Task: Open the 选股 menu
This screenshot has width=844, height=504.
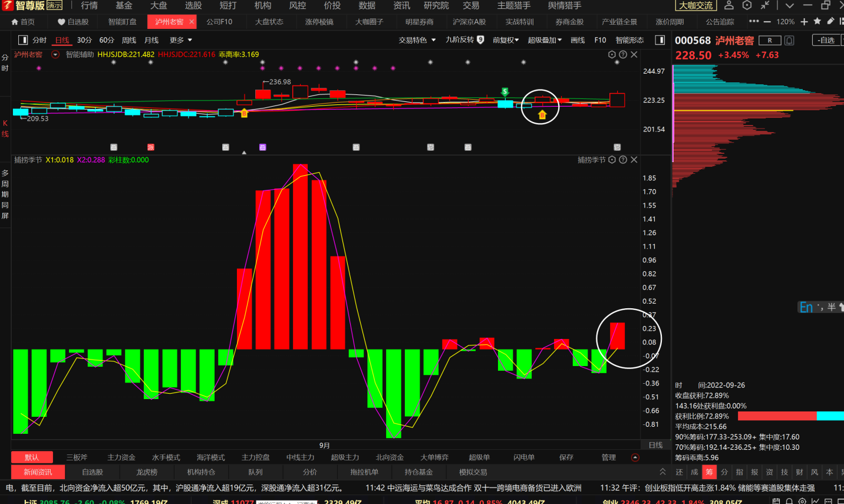Action: coord(193,5)
